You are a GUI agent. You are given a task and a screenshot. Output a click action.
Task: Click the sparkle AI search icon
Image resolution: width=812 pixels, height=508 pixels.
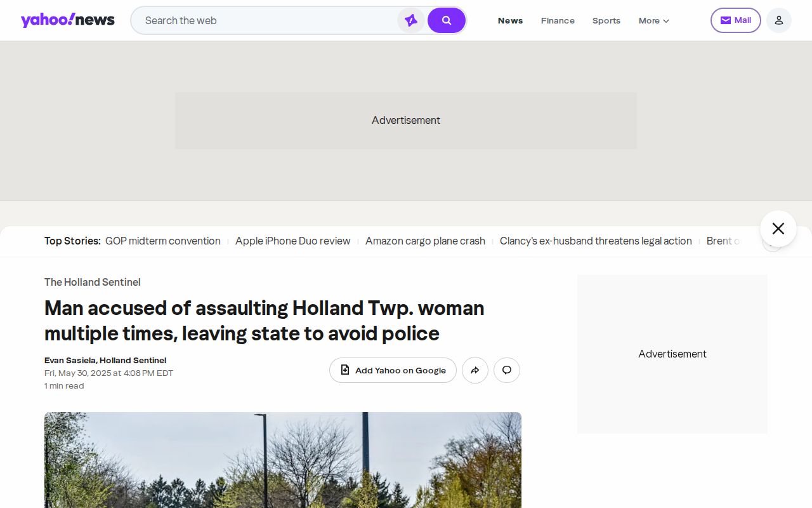(411, 20)
